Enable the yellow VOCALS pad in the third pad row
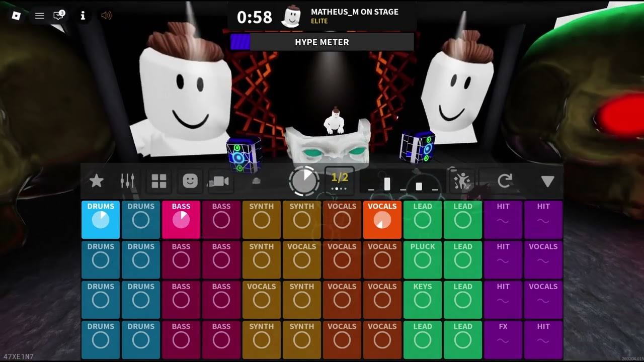The width and height of the screenshot is (644, 362). tap(262, 300)
